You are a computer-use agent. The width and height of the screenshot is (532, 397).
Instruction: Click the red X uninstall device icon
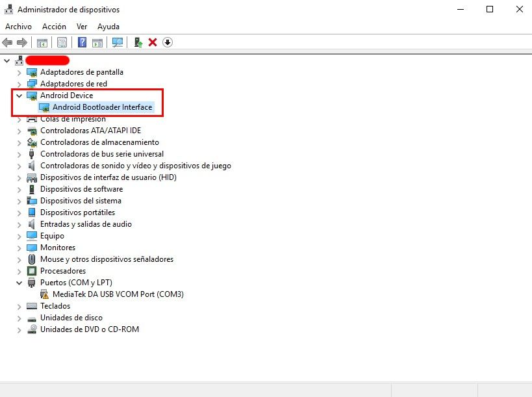[153, 42]
